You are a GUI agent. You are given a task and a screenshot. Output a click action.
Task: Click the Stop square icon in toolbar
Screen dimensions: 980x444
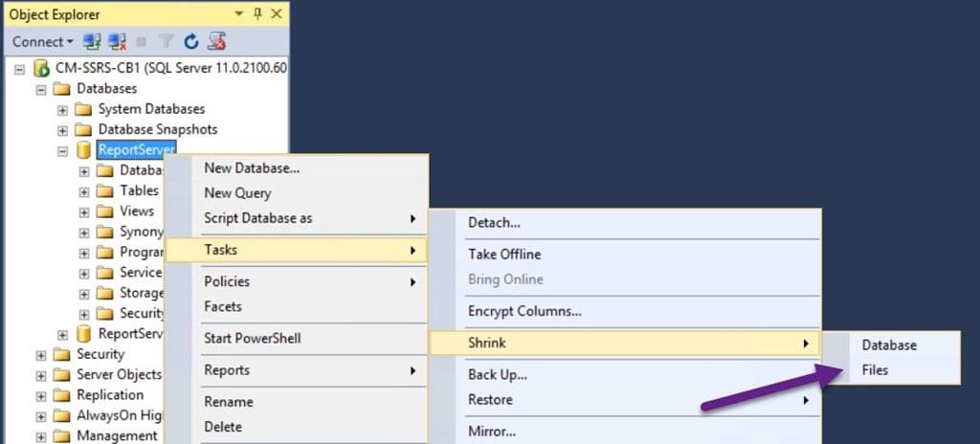coord(142,42)
